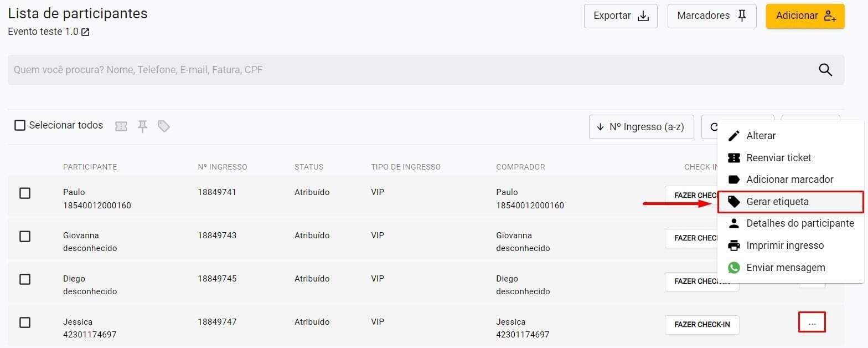Click the printer icon for Imprimir ingresso
The image size is (868, 348).
(x=734, y=245)
